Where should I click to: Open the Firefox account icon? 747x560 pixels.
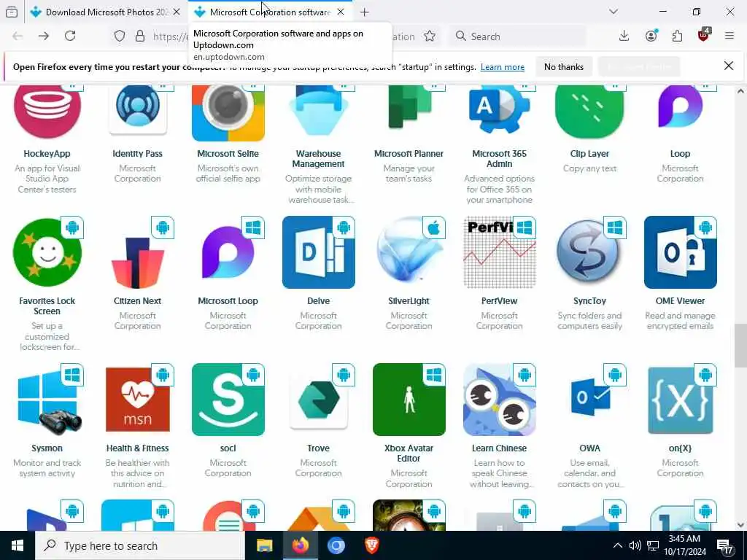(x=651, y=36)
